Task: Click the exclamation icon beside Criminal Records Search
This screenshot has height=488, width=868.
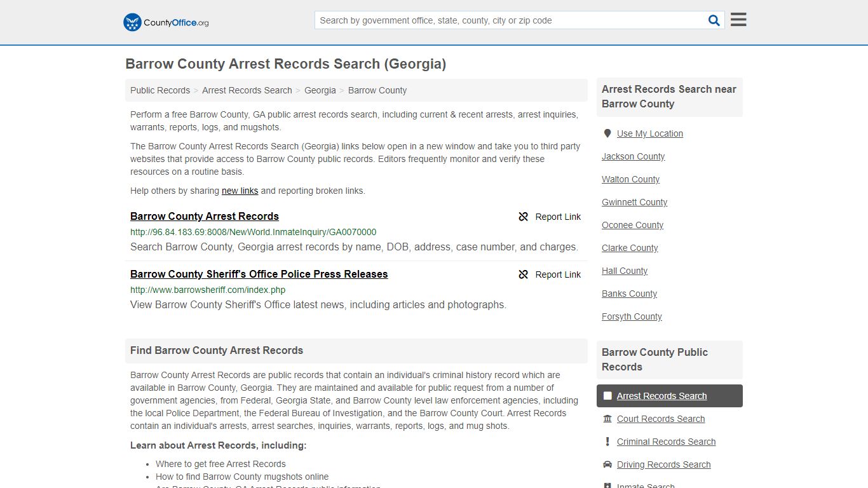Action: [607, 442]
